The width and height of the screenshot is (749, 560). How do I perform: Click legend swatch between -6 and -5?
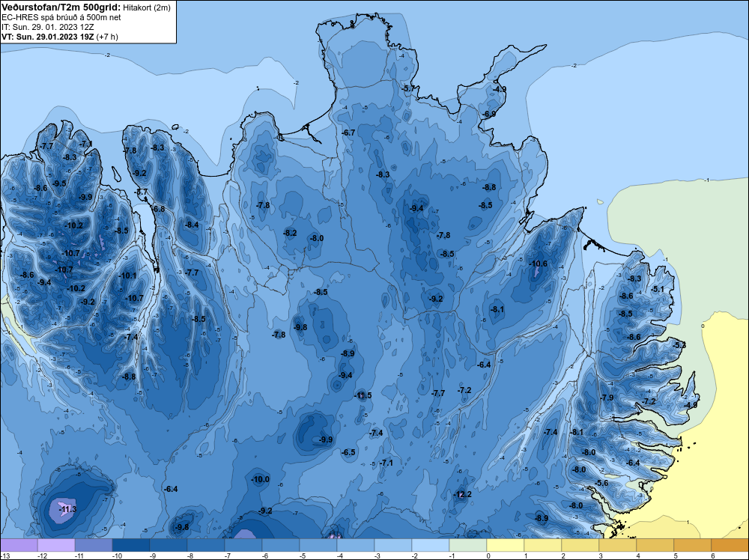pos(281,545)
